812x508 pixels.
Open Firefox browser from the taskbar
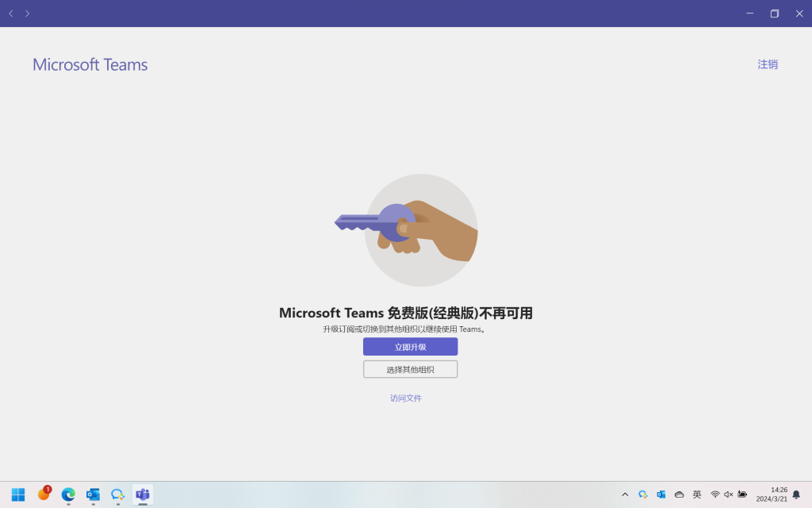click(44, 495)
